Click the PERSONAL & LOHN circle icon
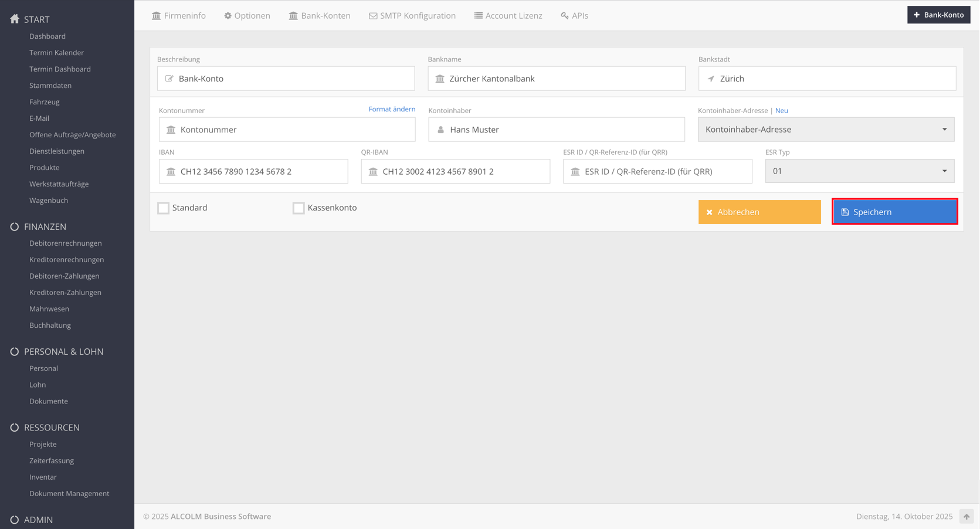The height and width of the screenshot is (529, 980). (15, 352)
